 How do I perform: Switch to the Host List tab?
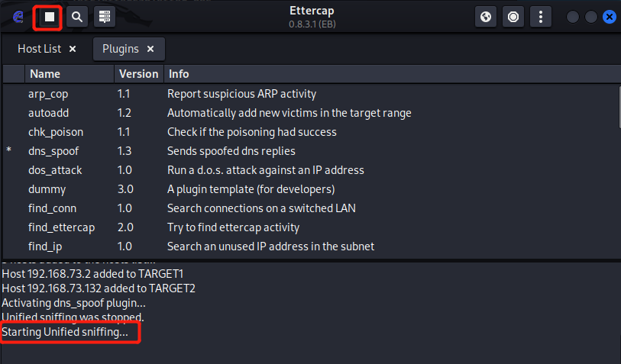click(x=38, y=49)
